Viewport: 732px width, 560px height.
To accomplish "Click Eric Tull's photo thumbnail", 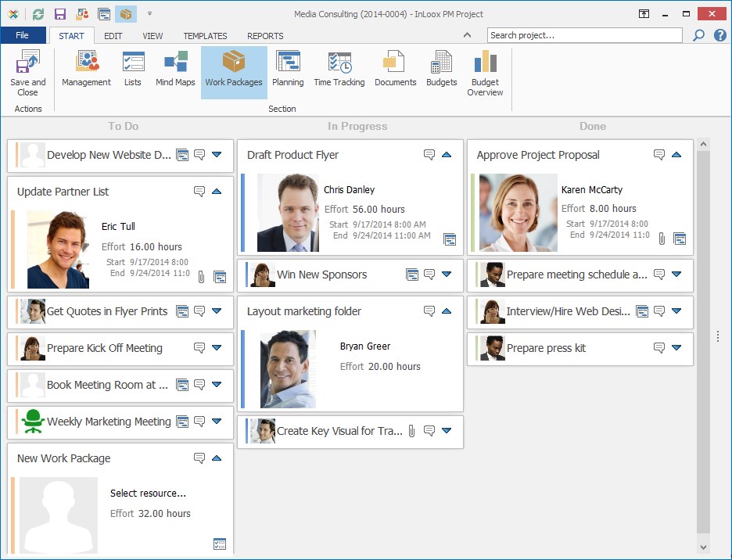I will point(59,249).
